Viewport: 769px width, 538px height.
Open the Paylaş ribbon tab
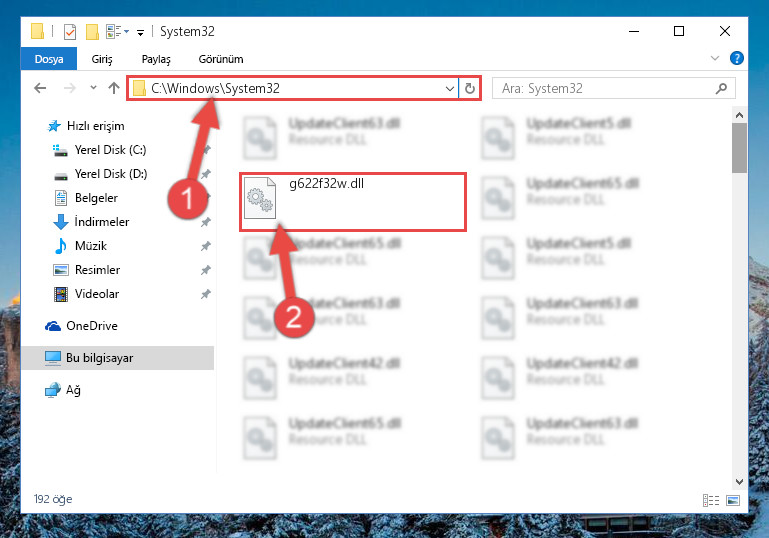click(x=156, y=59)
